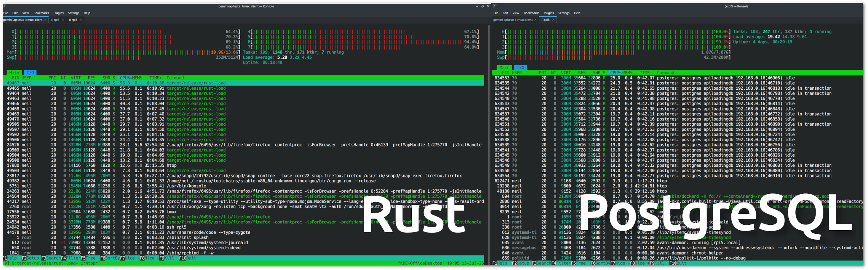Select highlighted process row PID 49467 rust-load
This screenshot has height=270, width=868.
point(243,83)
